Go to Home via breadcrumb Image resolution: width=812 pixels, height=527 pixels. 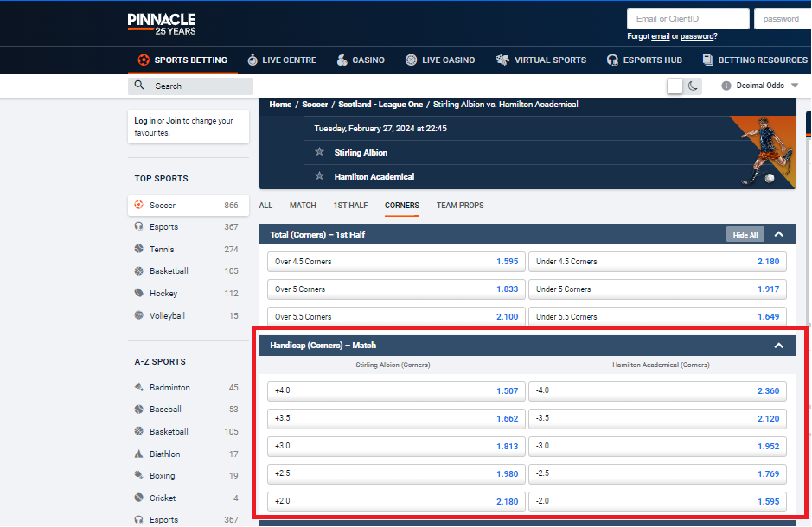(x=280, y=104)
